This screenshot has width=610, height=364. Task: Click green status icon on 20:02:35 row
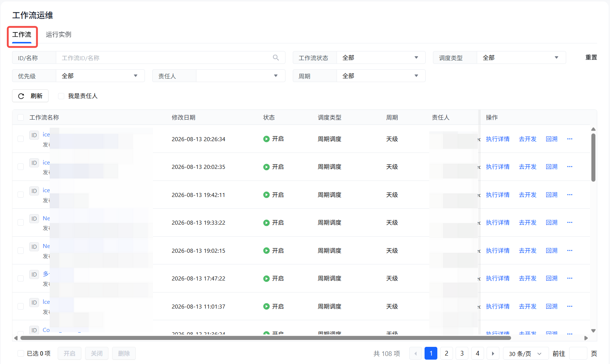pos(266,167)
